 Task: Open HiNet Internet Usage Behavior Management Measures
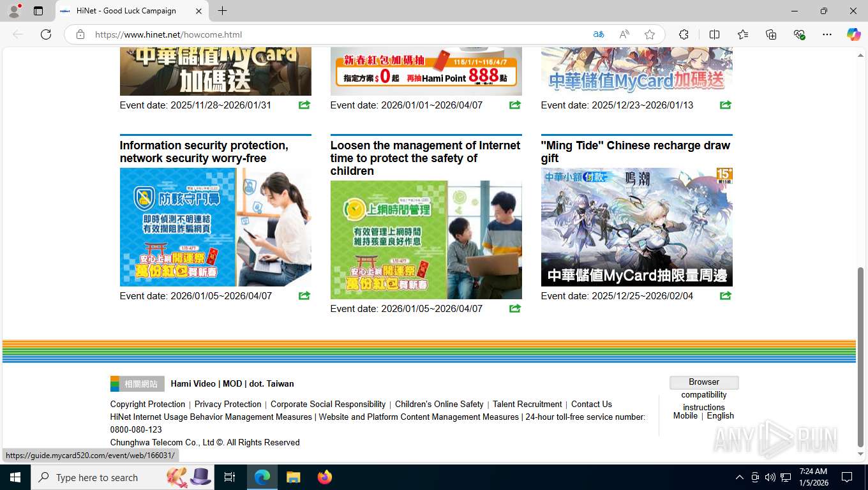211,417
